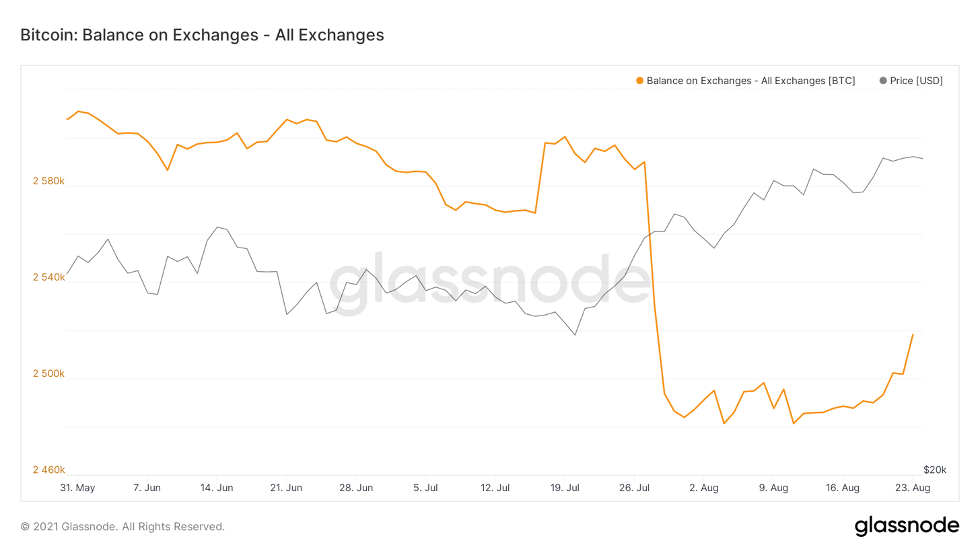980x551 pixels.
Task: Click the orange Balance on Exchanges legend dot
Action: click(x=639, y=81)
